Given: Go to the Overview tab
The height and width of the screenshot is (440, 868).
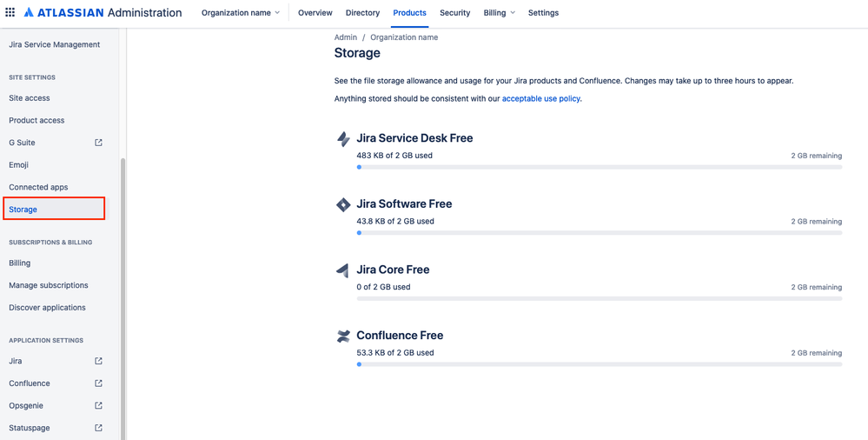Looking at the screenshot, I should 315,13.
